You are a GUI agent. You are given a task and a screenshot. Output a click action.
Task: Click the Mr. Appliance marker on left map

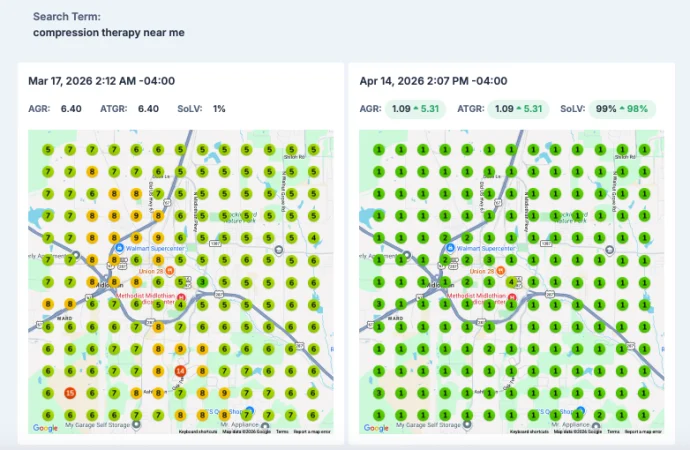[x=265, y=426]
